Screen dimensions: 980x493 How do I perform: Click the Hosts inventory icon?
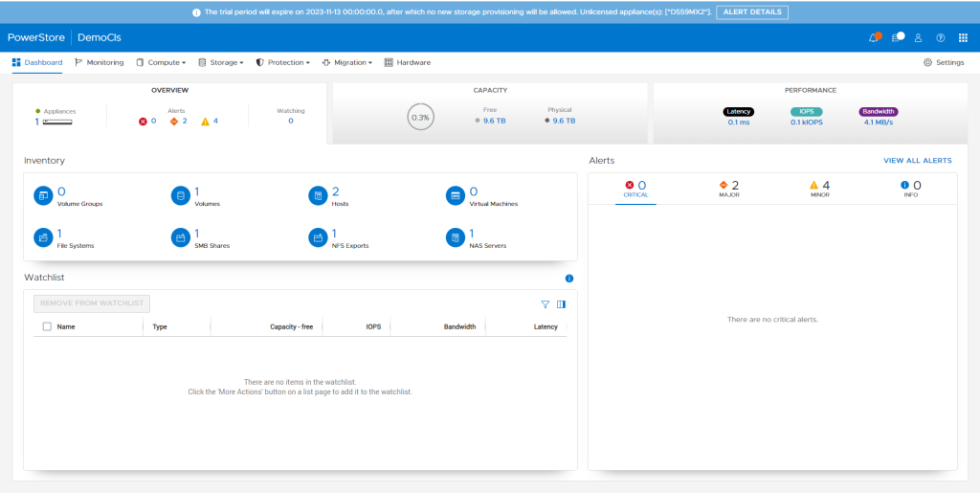click(x=317, y=195)
